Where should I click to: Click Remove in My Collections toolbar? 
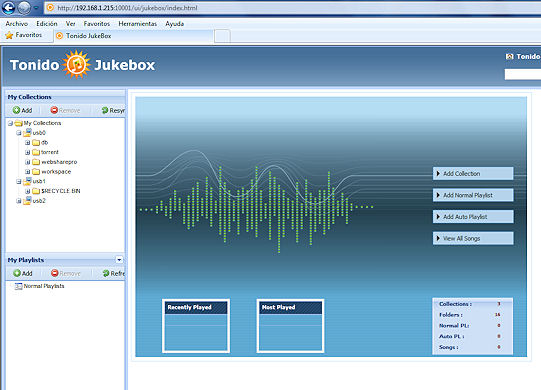click(x=65, y=110)
